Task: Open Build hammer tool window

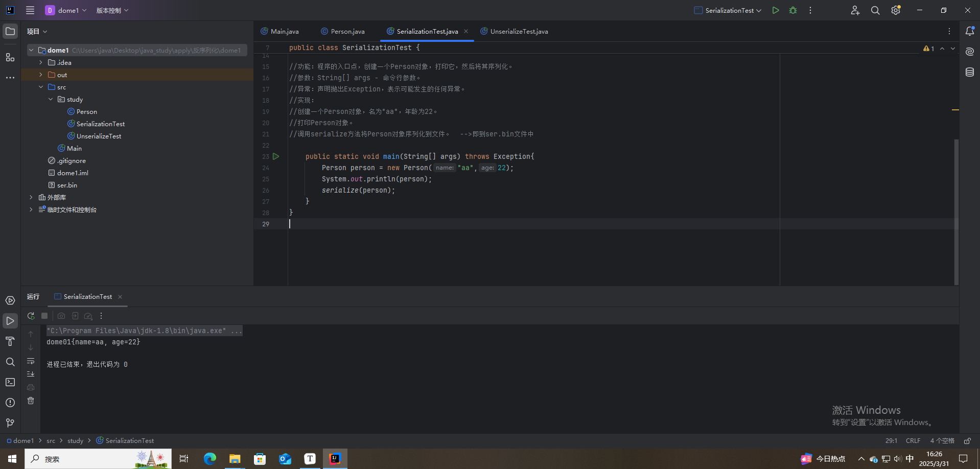Action: tap(10, 341)
